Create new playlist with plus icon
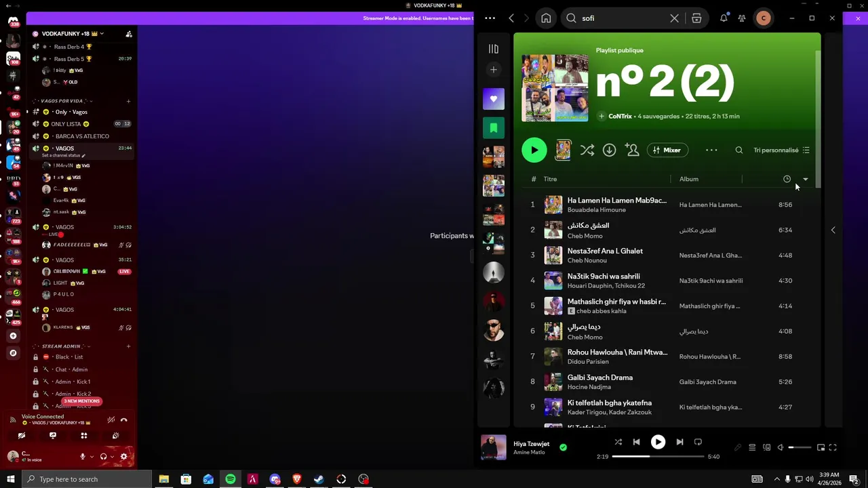The width and height of the screenshot is (868, 488). [494, 70]
